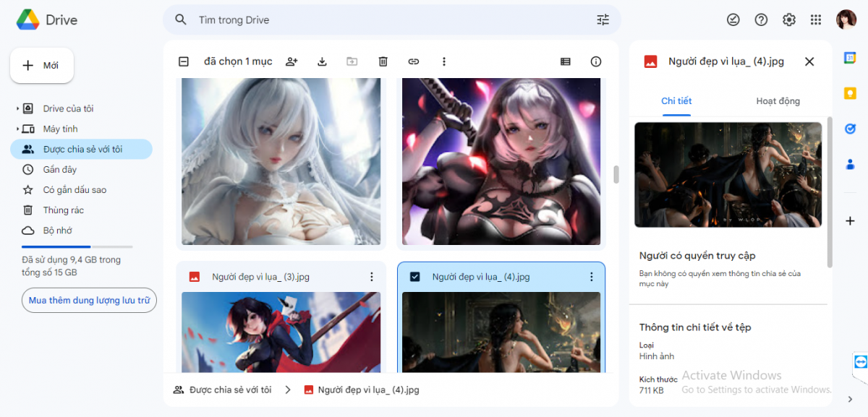Share the selected item using the add-person icon
This screenshot has height=417, width=868.
click(x=292, y=61)
